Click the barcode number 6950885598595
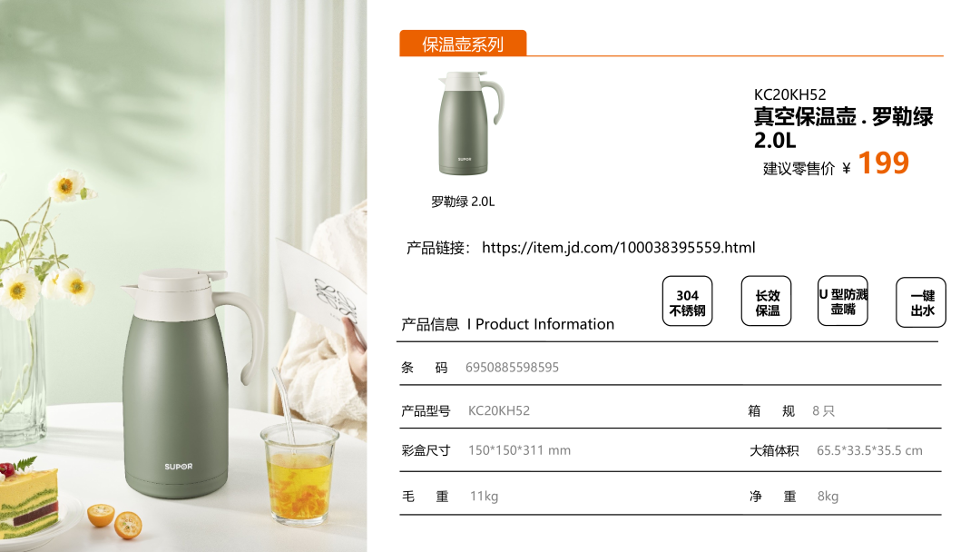980x552 pixels. pyautogui.click(x=512, y=368)
